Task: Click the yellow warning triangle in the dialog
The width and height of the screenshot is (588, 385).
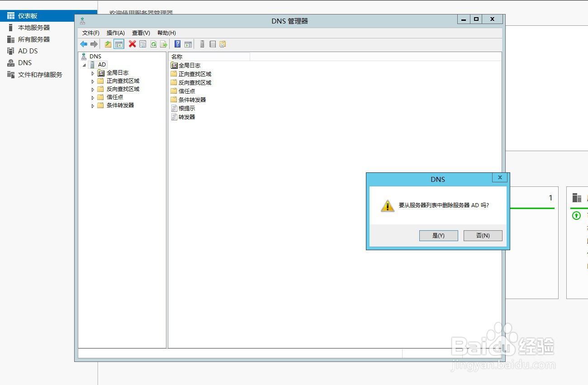Action: pos(388,206)
